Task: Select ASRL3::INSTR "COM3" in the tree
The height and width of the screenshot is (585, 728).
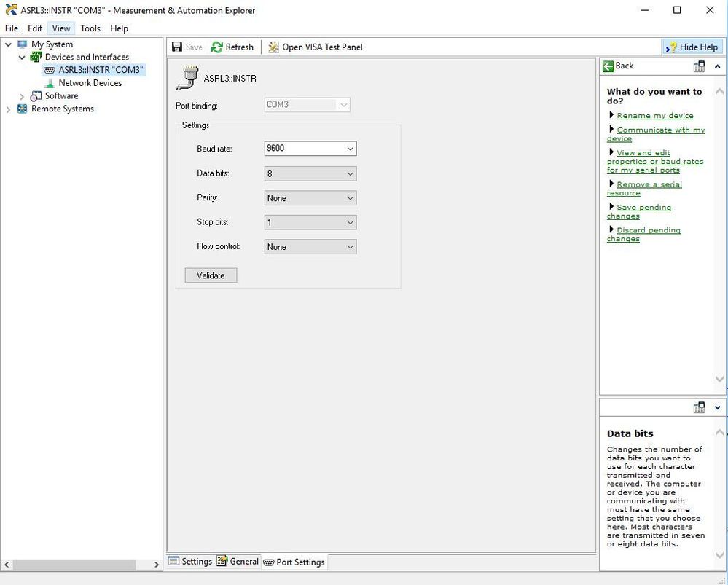Action: coord(101,70)
